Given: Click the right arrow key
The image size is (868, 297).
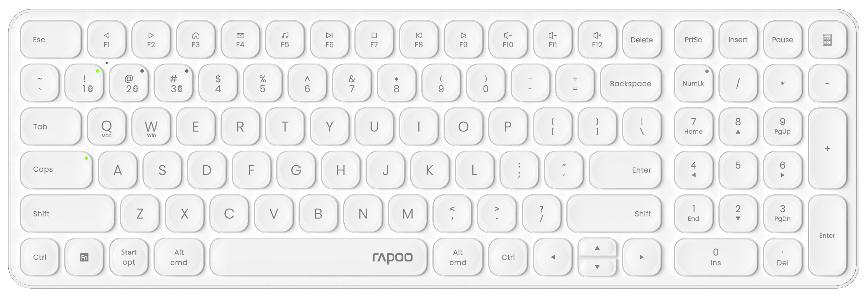Looking at the screenshot, I should click(642, 257).
